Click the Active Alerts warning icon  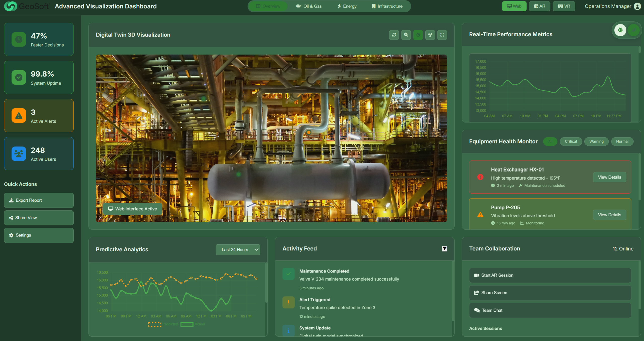pos(19,116)
